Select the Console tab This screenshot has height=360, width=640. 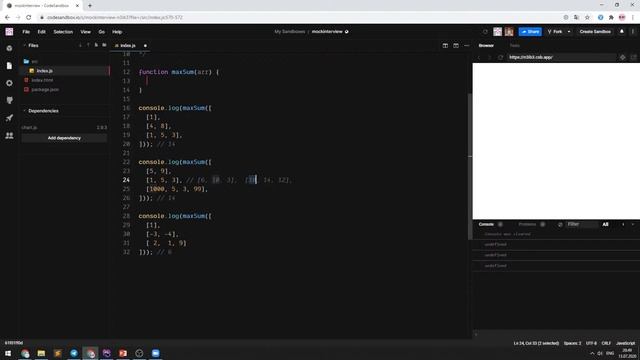pos(486,224)
